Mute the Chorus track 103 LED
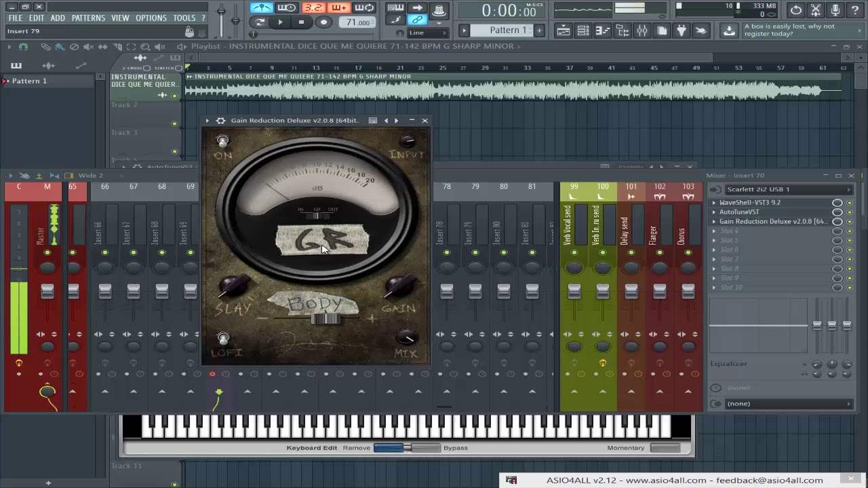The height and width of the screenshot is (488, 868). 688,253
